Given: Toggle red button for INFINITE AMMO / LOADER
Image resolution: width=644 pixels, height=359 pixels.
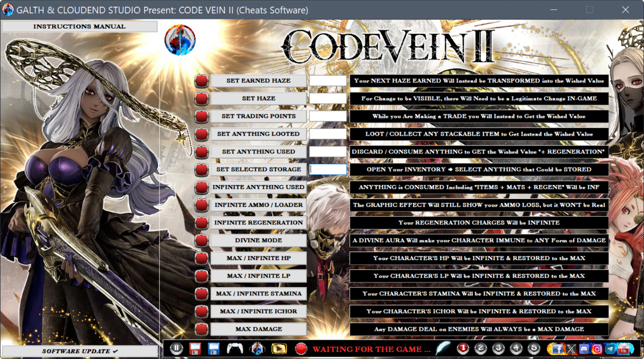Looking at the screenshot, I should tap(201, 205).
